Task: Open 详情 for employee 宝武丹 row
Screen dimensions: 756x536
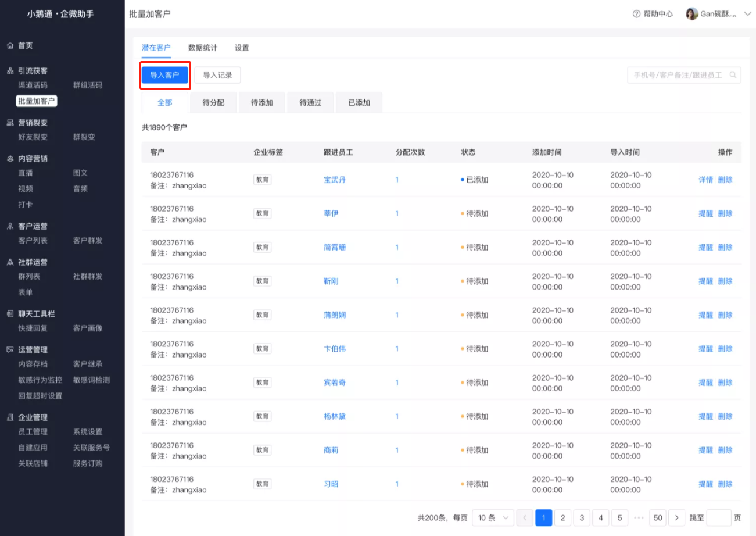Action: point(705,180)
